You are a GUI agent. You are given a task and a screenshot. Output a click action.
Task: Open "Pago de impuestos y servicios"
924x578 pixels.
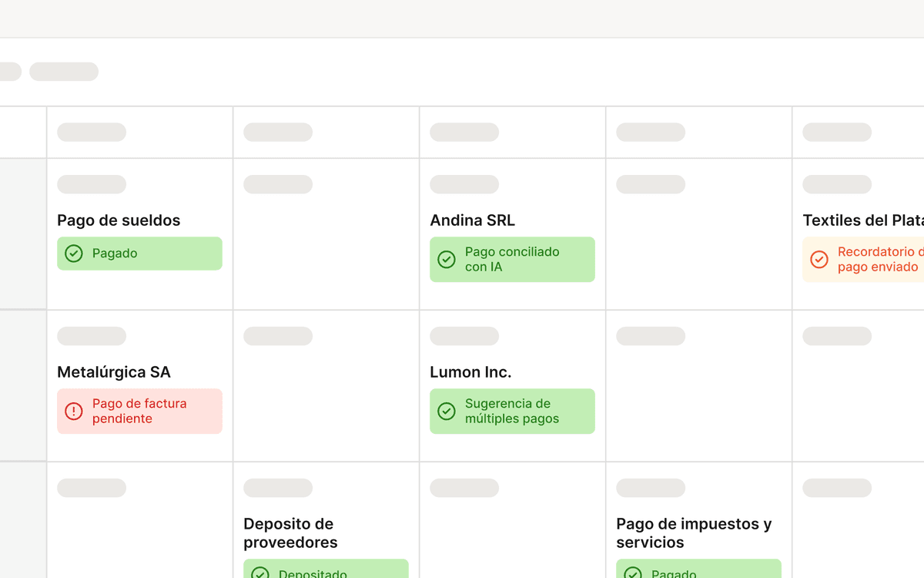coord(693,533)
